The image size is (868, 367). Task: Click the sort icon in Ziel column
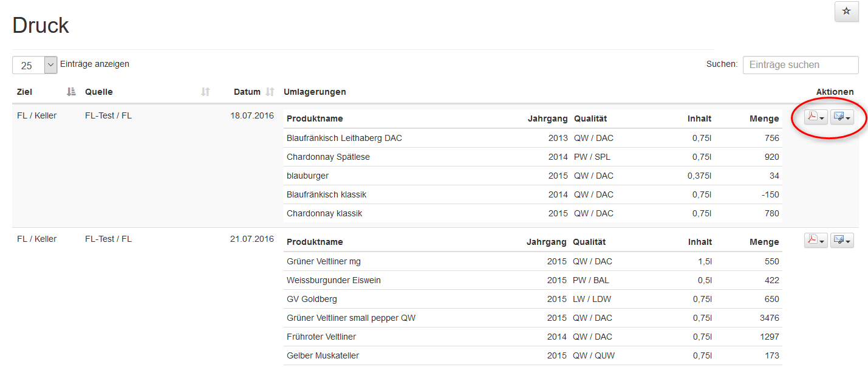click(x=71, y=92)
